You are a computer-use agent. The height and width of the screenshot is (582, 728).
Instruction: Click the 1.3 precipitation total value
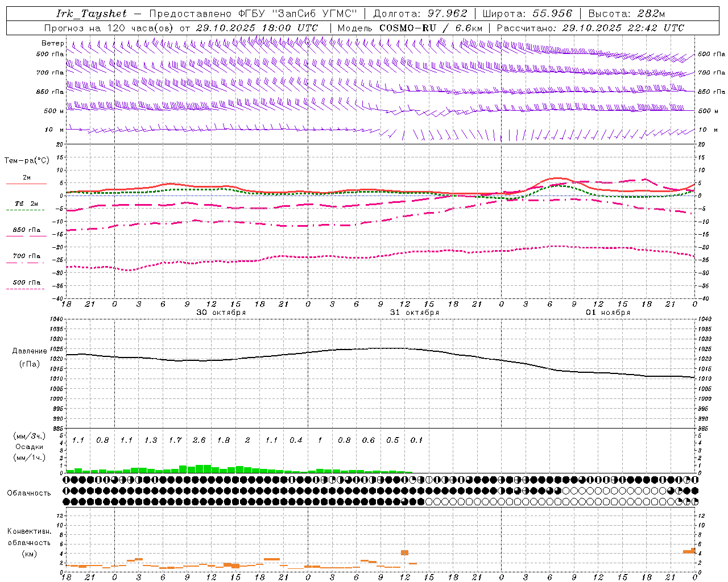tap(151, 440)
